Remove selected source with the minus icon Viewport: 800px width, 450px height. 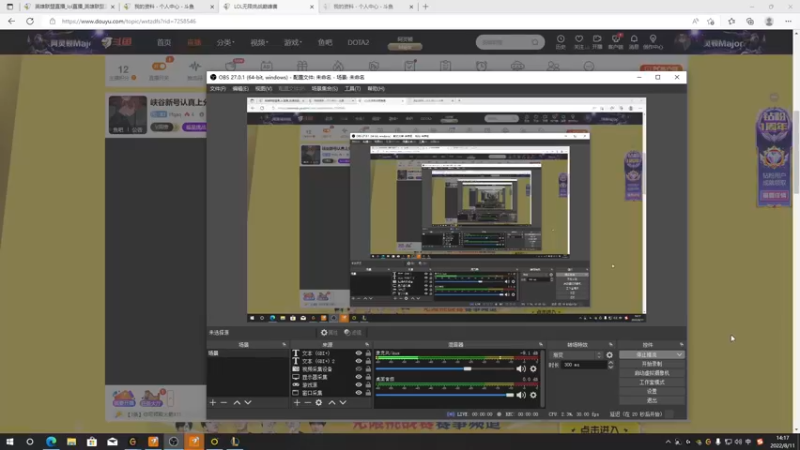coord(308,403)
